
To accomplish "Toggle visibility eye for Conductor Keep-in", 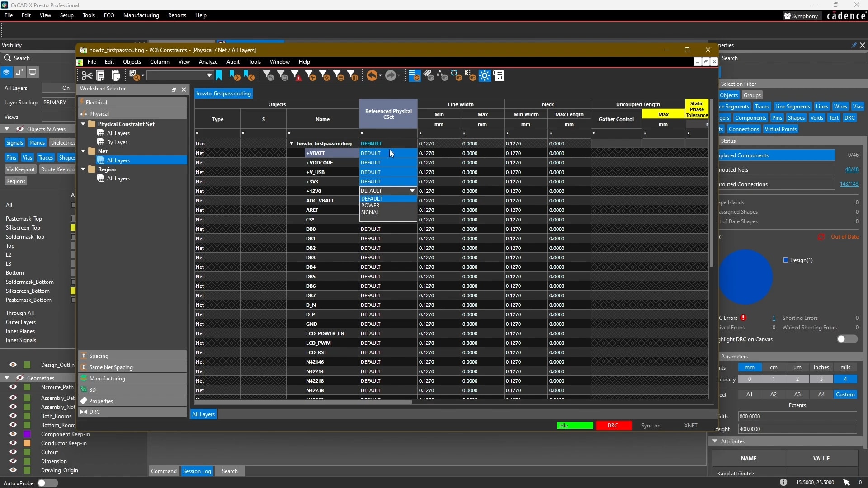I will (x=13, y=443).
